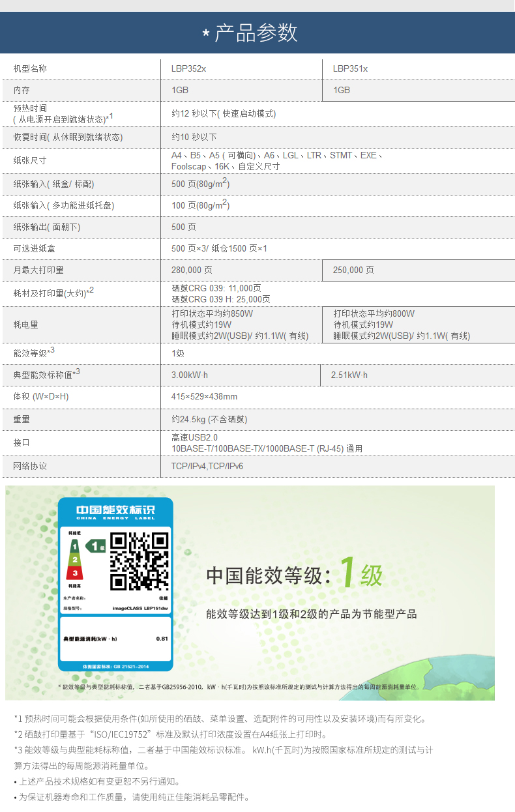Viewport: 515px width, 812px height.
Task: Click the 接口 row label
Action: click(22, 442)
